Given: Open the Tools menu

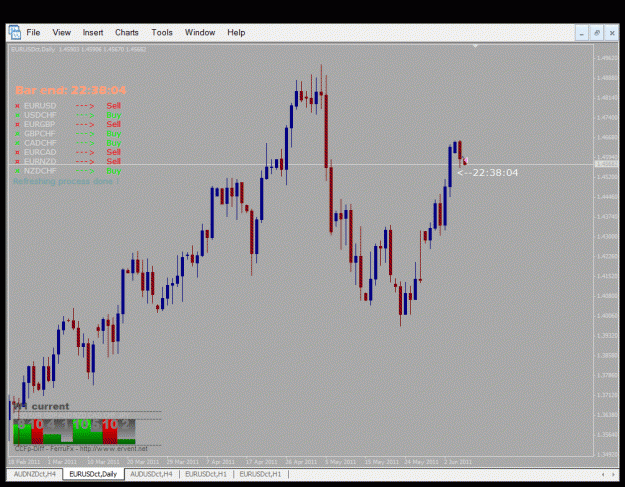Looking at the screenshot, I should [x=162, y=33].
